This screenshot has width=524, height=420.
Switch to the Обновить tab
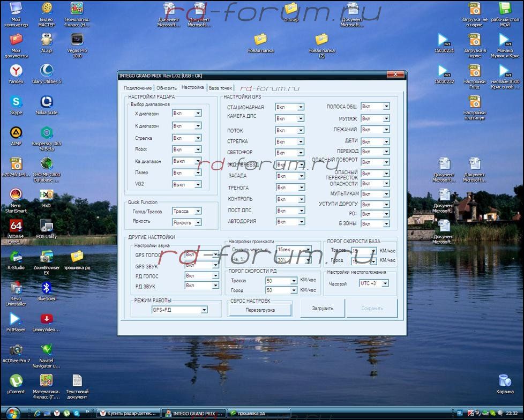tap(167, 87)
